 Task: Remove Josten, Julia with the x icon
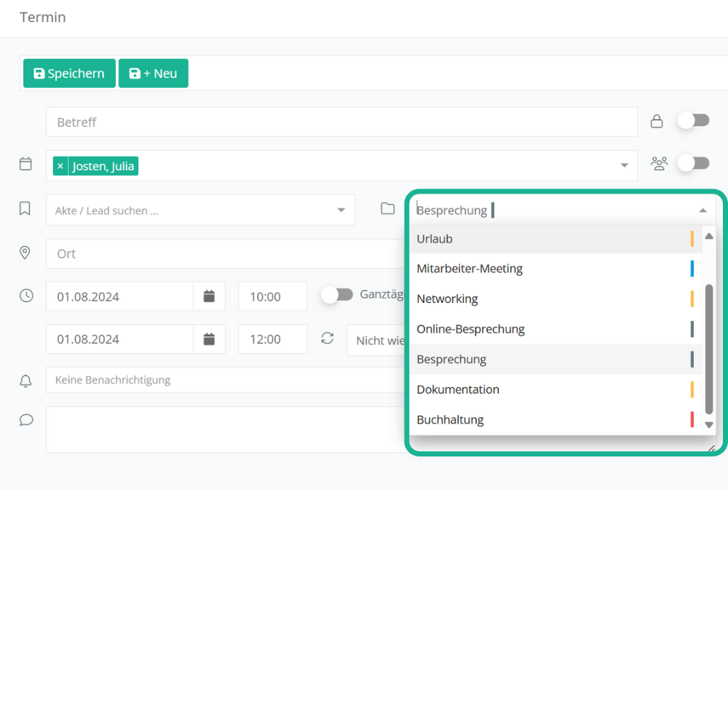point(60,167)
